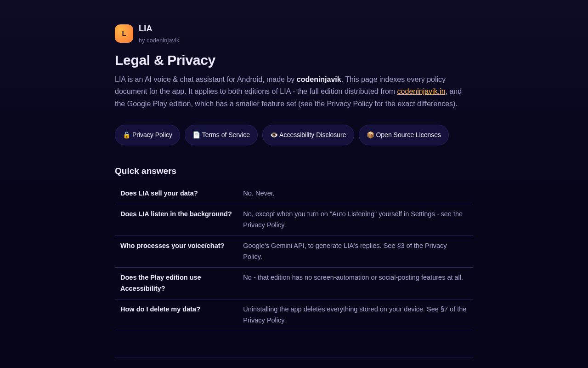The image size is (588, 368).
Task: Click the lock icon on Privacy Policy
Action: coord(127,135)
